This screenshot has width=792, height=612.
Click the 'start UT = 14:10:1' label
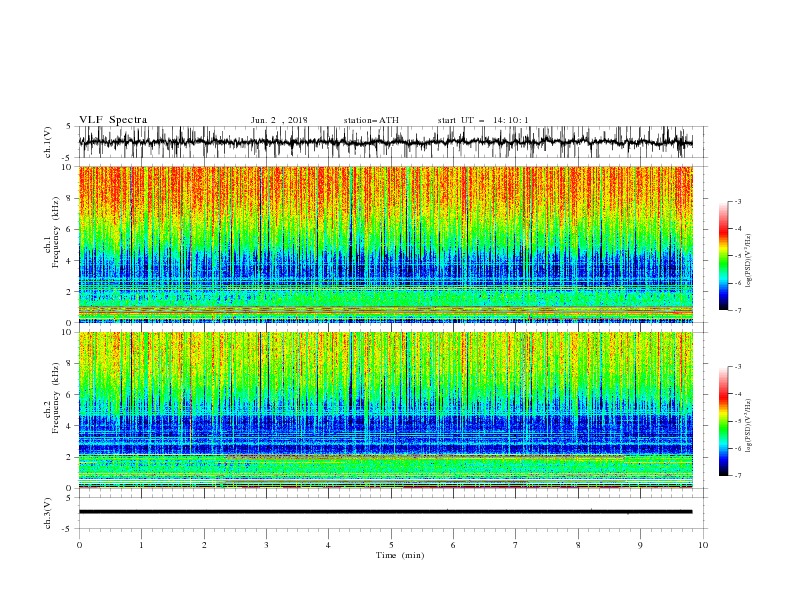point(483,120)
